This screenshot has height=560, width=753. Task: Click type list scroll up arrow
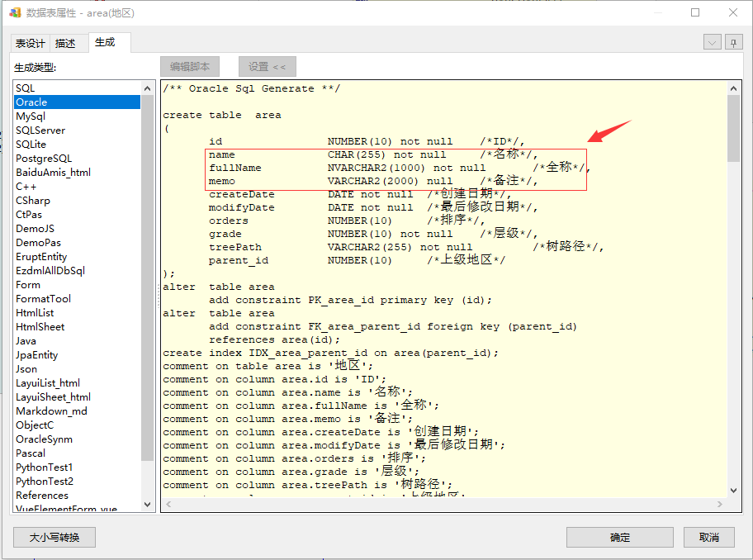tap(148, 88)
